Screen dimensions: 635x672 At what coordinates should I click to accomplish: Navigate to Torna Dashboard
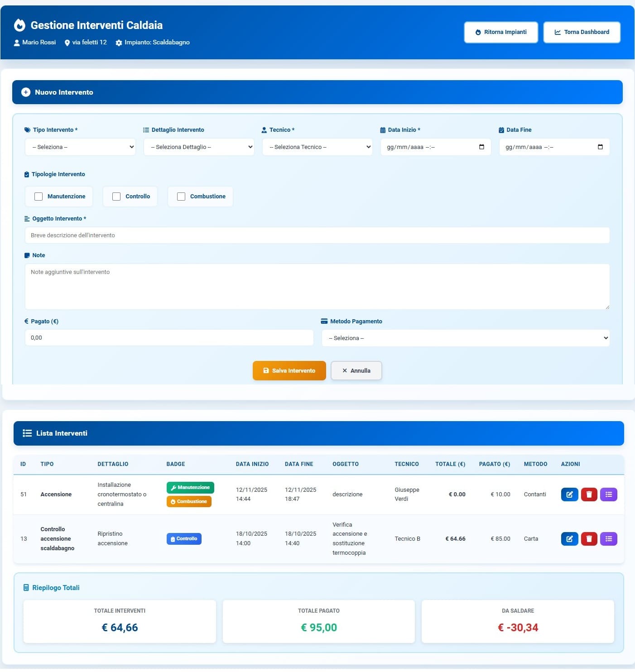(582, 32)
